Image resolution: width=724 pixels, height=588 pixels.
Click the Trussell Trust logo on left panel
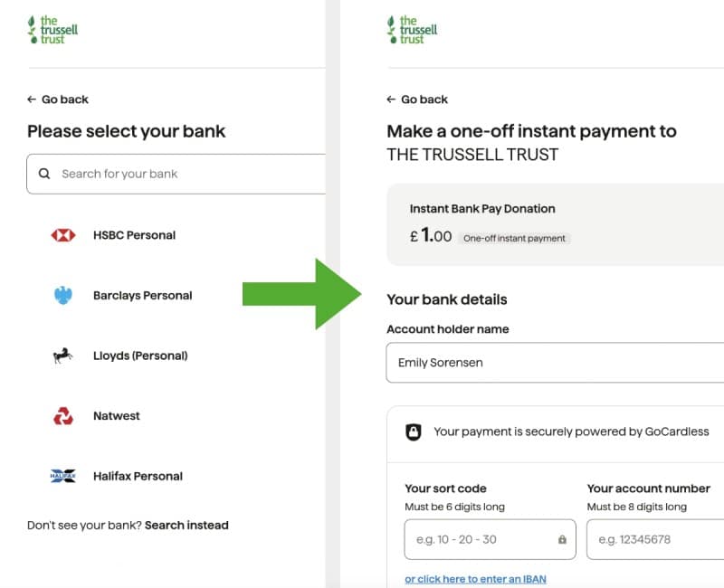tap(51, 28)
